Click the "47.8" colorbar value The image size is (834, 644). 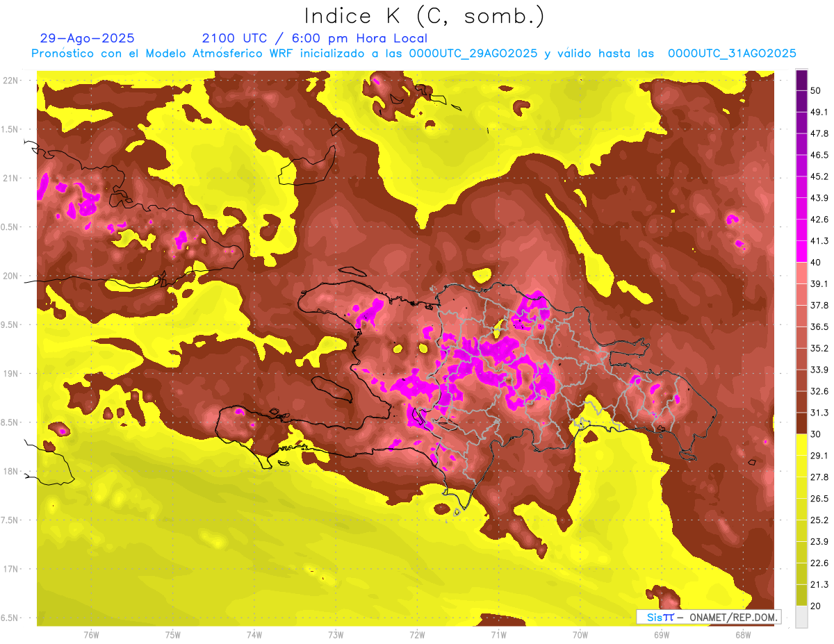point(819,133)
